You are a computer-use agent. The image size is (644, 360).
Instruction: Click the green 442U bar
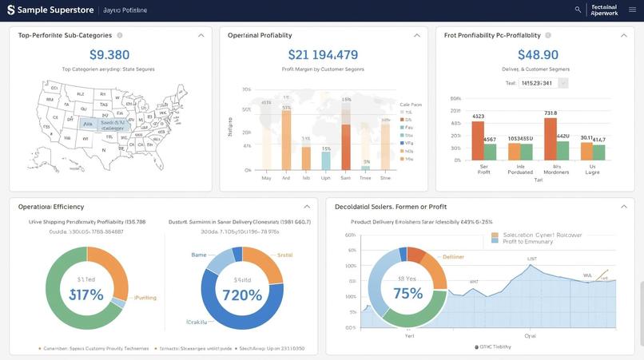(563, 151)
